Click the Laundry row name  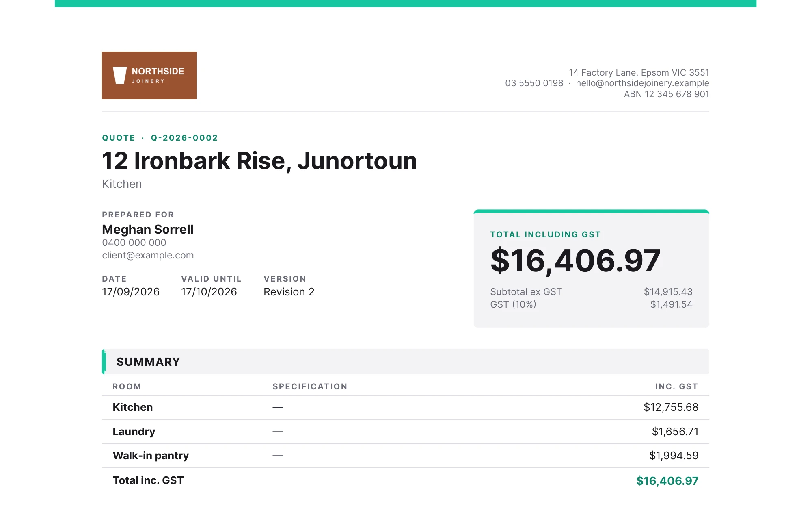134,432
